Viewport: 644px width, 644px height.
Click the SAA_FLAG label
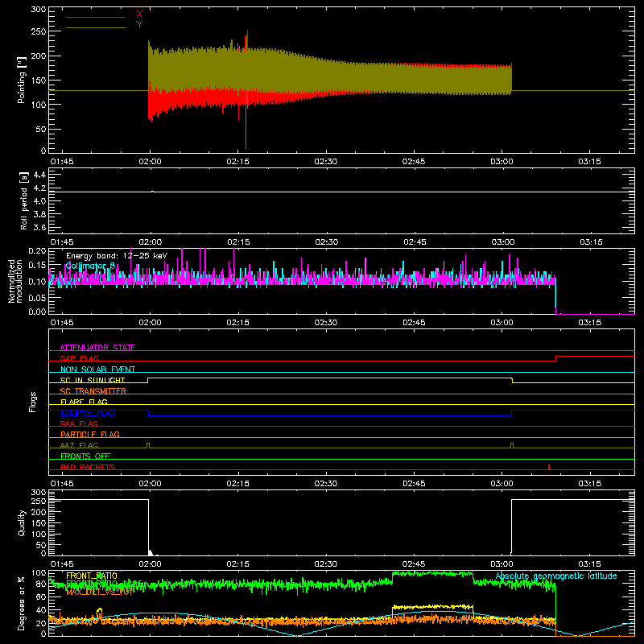(79, 423)
